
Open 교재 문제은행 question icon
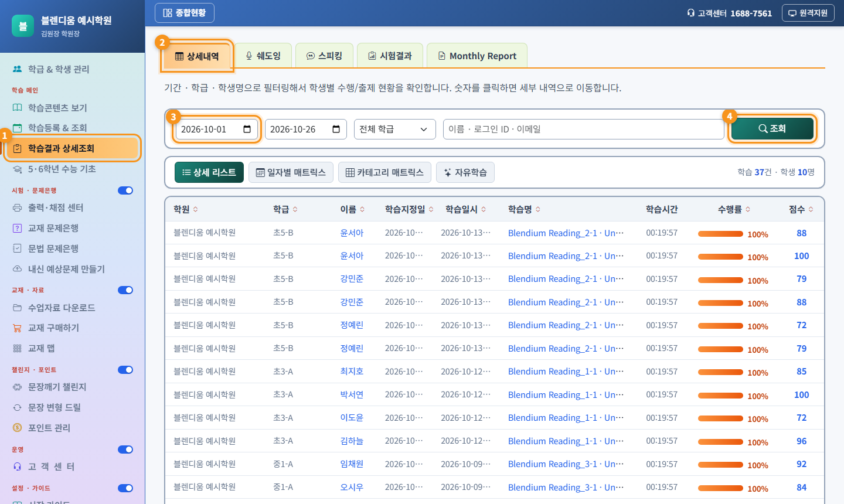[18, 228]
